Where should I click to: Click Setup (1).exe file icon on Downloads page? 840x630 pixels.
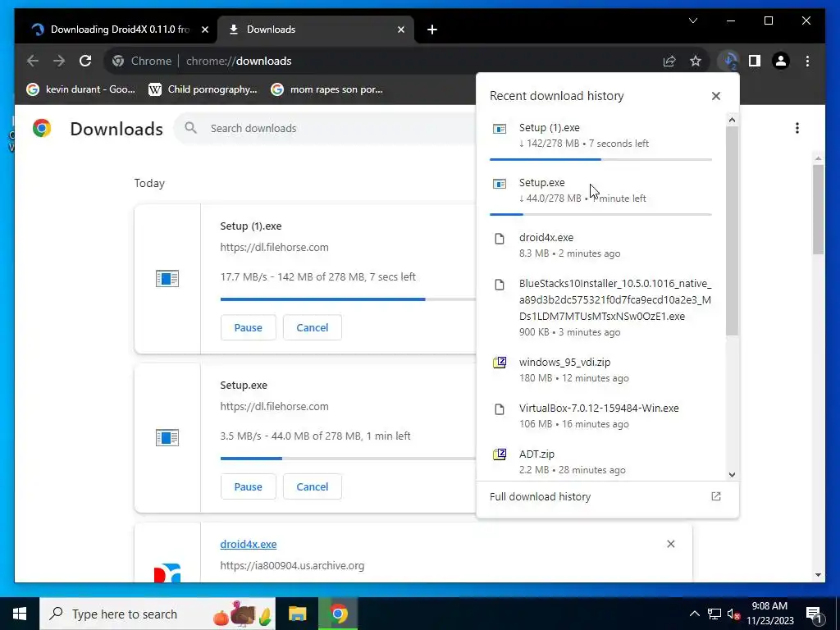167,279
